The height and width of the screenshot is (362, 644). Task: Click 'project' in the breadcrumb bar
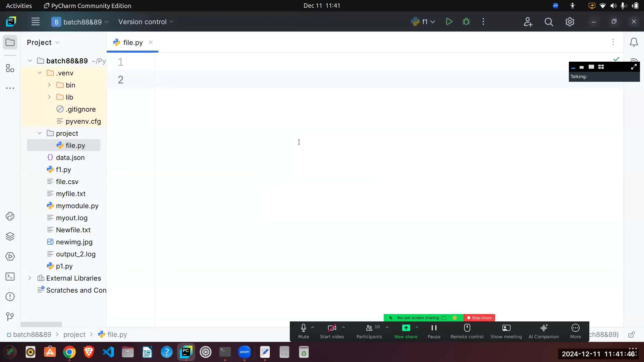point(74,334)
